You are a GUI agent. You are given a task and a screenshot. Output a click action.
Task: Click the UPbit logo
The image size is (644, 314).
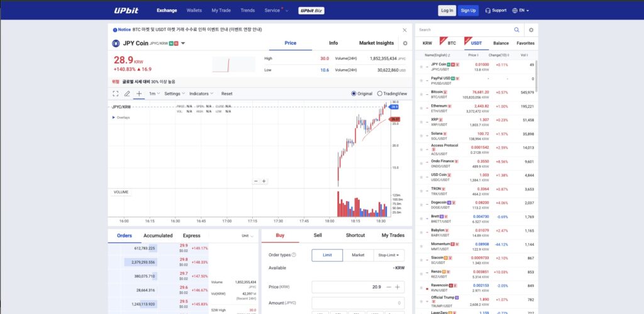pyautogui.click(x=125, y=10)
